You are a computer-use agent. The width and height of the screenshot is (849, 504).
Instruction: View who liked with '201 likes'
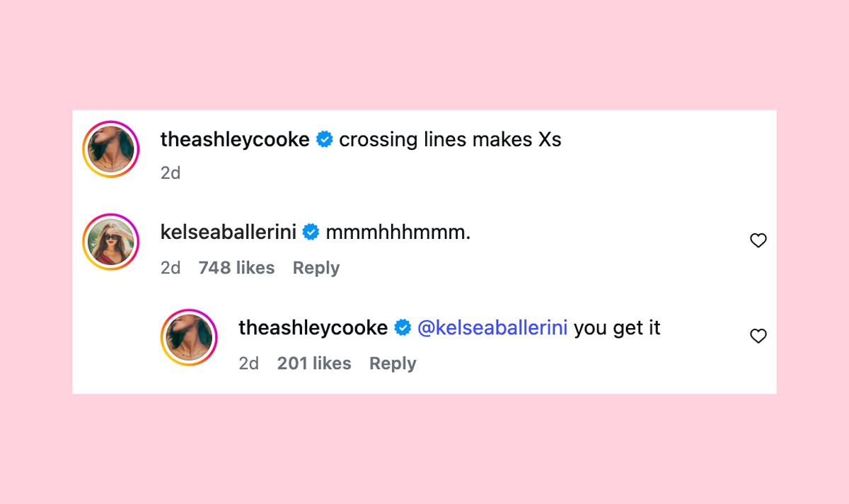(314, 363)
